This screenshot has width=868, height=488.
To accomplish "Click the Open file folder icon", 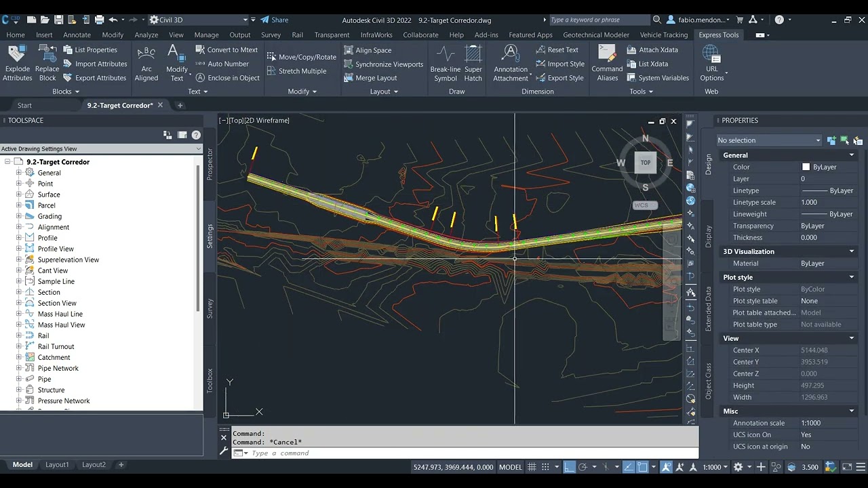I will tap(45, 20).
